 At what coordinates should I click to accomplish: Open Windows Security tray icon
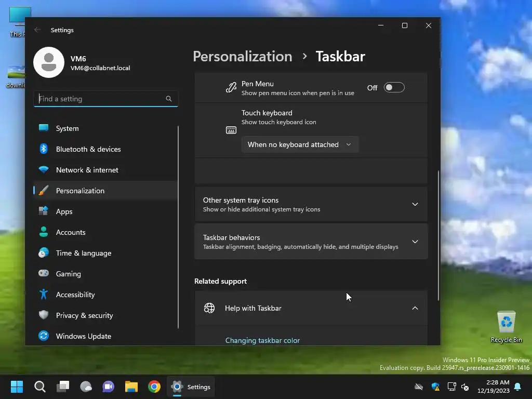(x=436, y=387)
